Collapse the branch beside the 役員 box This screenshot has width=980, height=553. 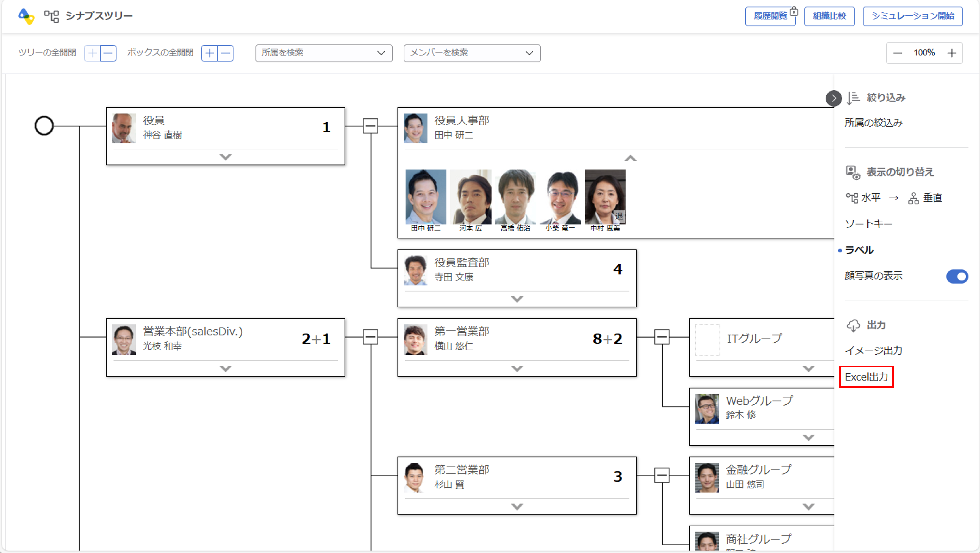click(x=370, y=126)
